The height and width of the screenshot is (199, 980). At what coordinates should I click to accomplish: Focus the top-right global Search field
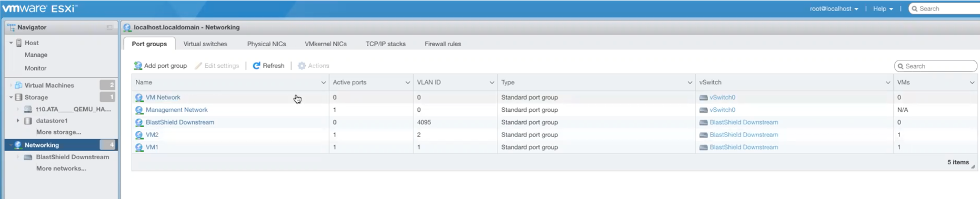click(x=944, y=9)
